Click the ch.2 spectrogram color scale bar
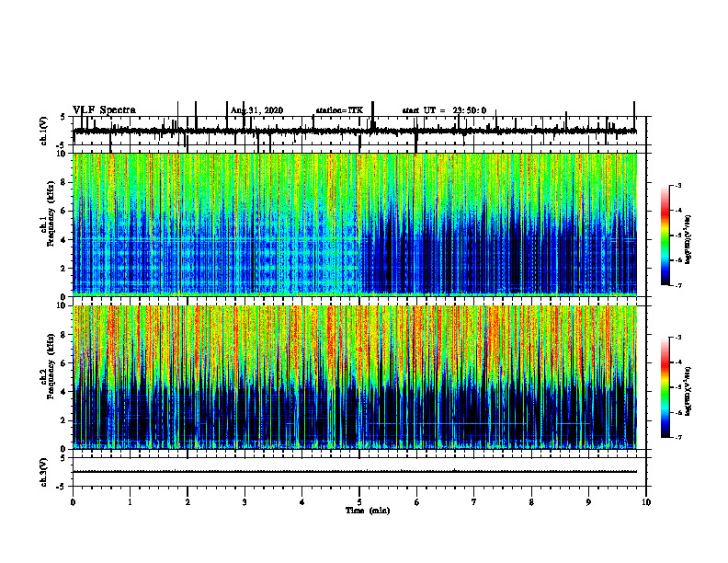Image resolution: width=728 pixels, height=563 pixels. [x=665, y=387]
